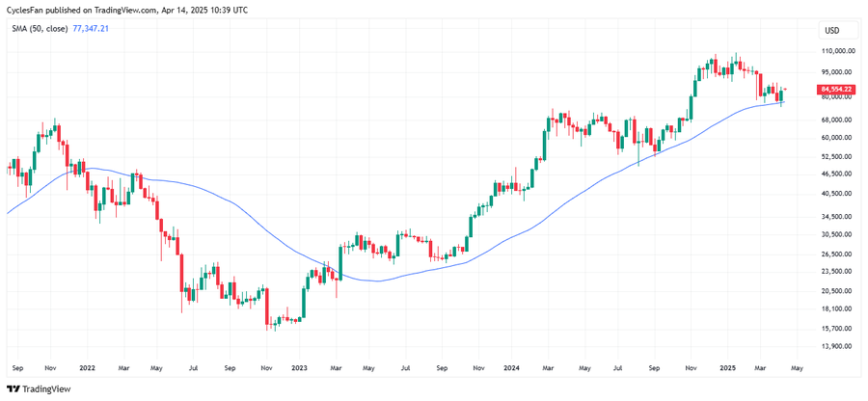Click the TradingView logo icon
868x401 pixels.
pos(13,389)
